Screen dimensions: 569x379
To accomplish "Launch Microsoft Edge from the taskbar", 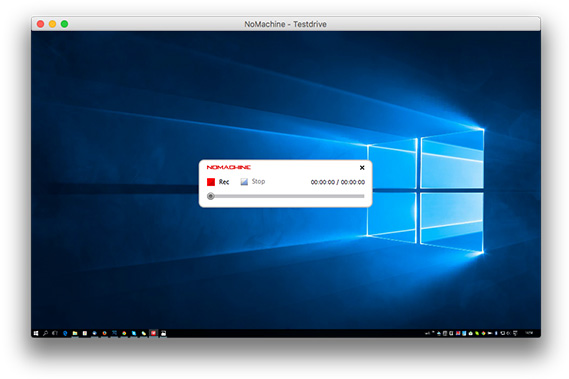I will [x=65, y=333].
